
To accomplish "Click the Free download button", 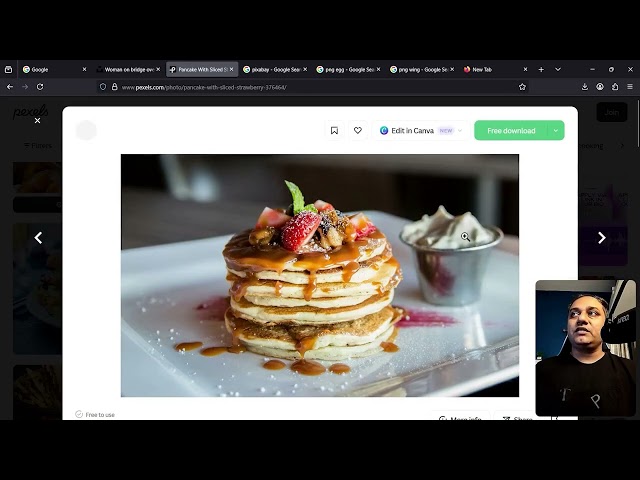I will click(511, 131).
